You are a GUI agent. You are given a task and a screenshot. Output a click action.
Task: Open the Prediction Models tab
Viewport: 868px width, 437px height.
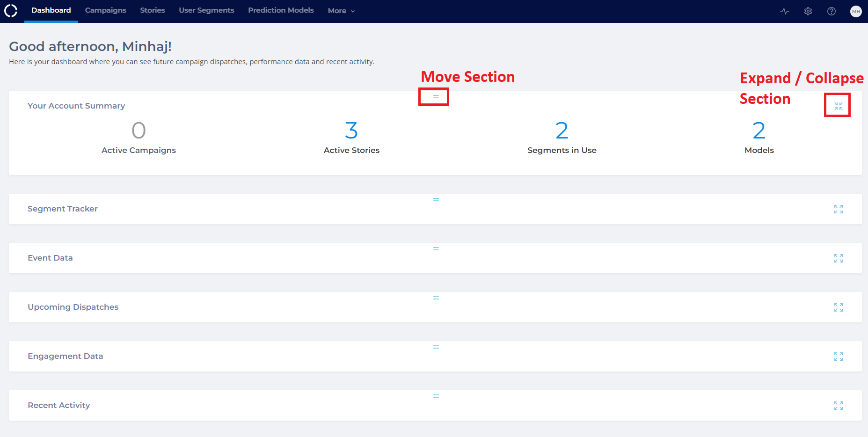(281, 10)
